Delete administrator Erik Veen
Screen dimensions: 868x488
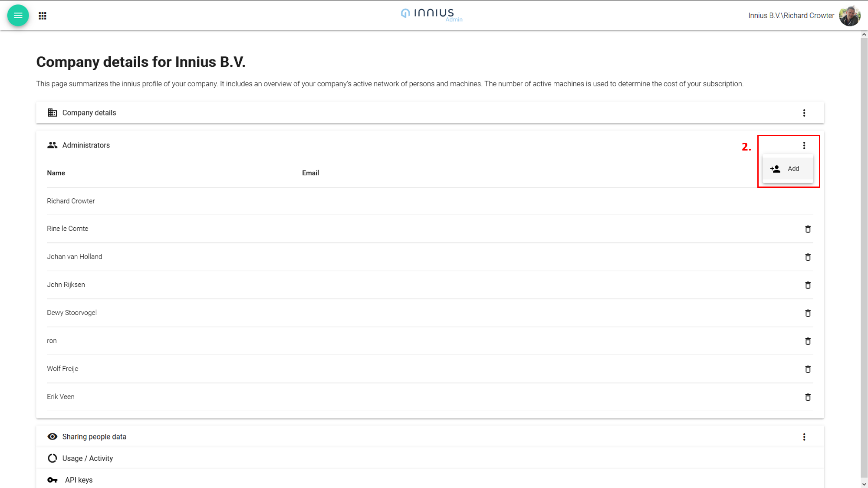(808, 397)
